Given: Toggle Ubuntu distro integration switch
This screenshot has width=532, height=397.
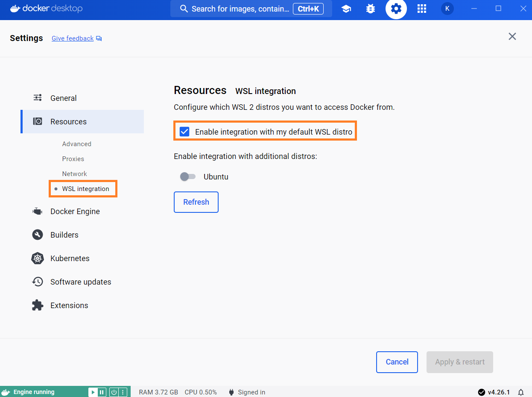Looking at the screenshot, I should tap(188, 176).
